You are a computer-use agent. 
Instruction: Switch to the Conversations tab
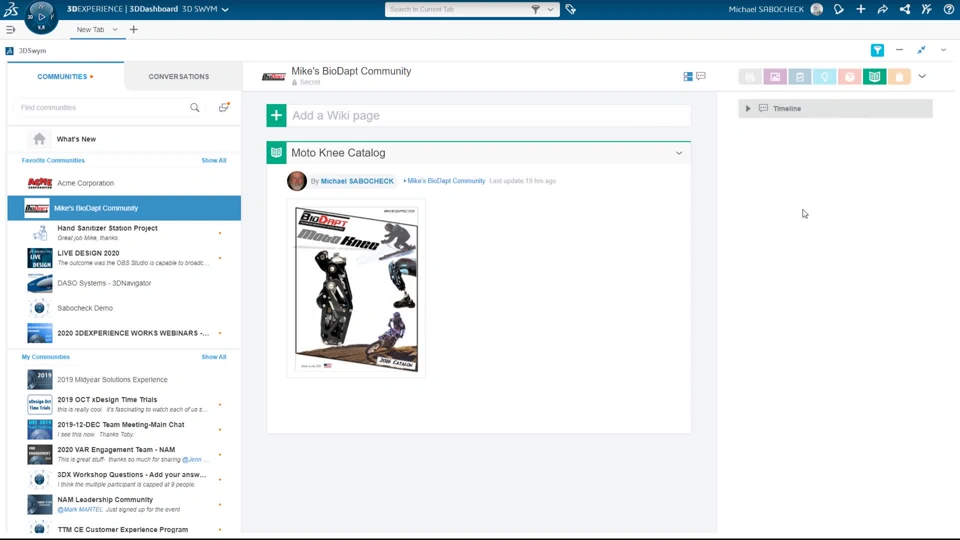pyautogui.click(x=179, y=77)
